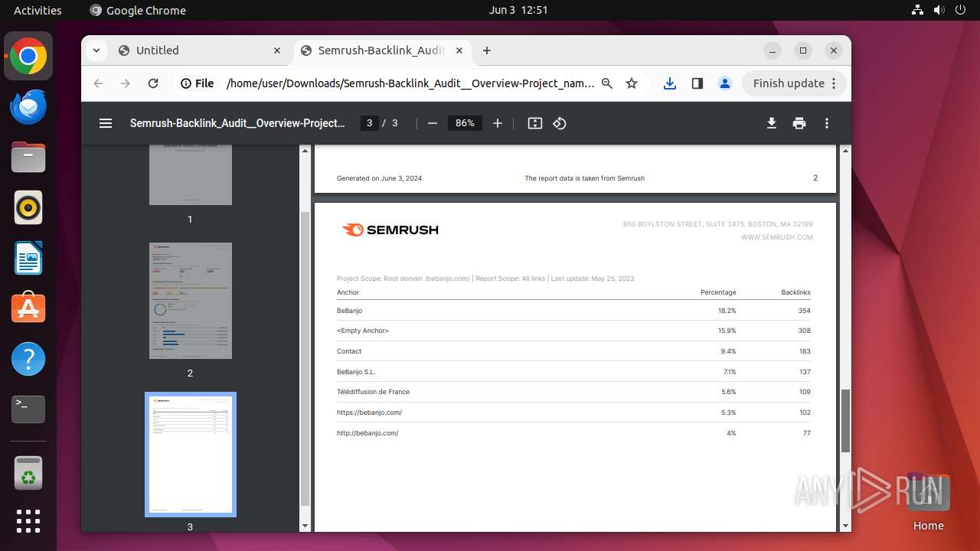Click the File site info chip

[x=198, y=83]
